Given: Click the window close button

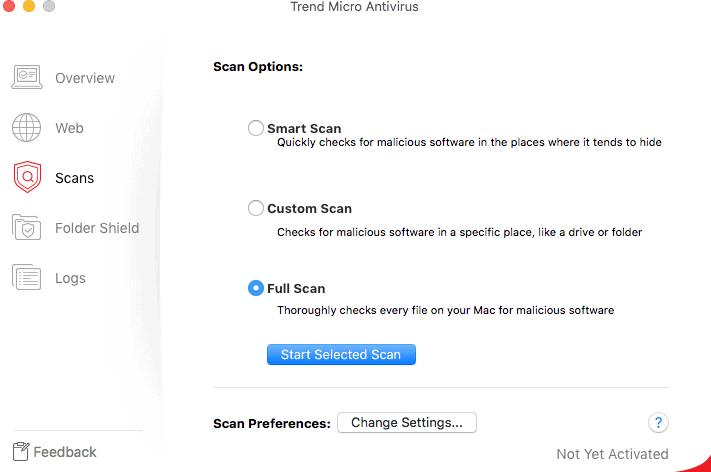Looking at the screenshot, I should (x=9, y=7).
